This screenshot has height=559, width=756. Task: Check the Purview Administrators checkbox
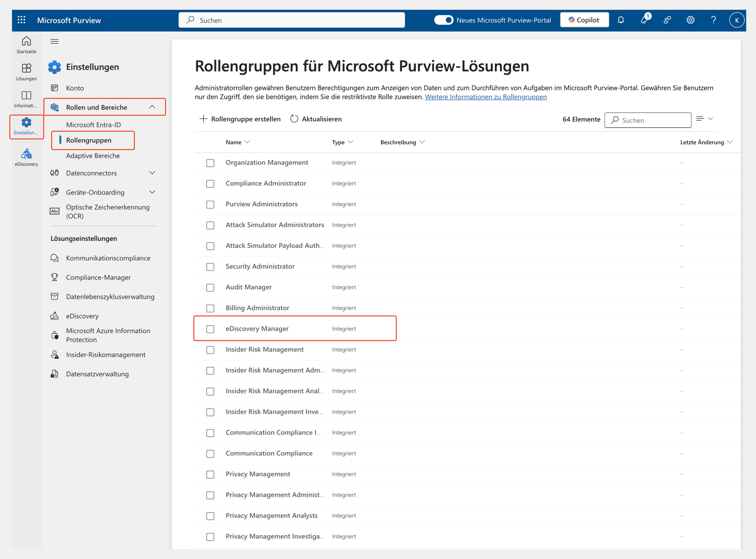click(210, 205)
